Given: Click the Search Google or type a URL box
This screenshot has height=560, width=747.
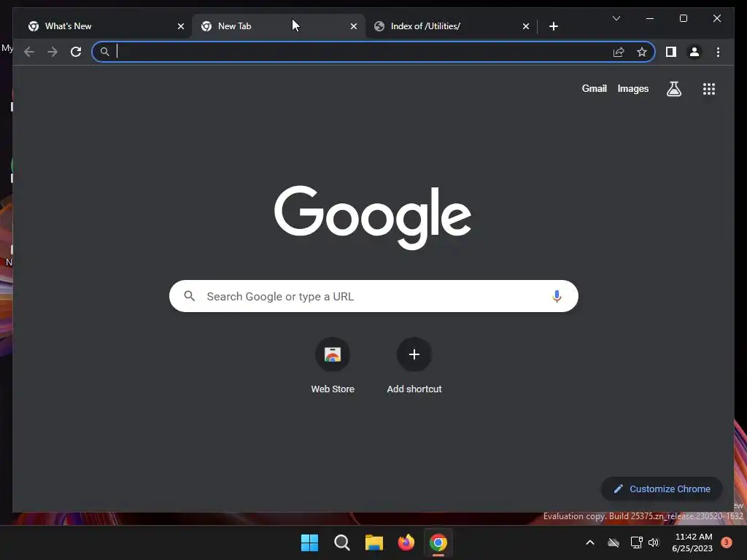Looking at the screenshot, I should click(373, 296).
